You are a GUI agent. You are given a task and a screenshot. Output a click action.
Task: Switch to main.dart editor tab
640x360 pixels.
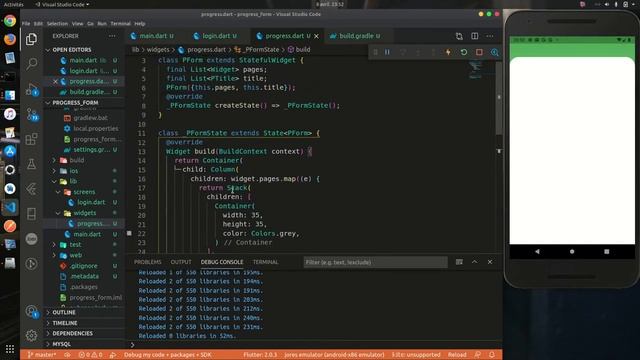coord(153,36)
